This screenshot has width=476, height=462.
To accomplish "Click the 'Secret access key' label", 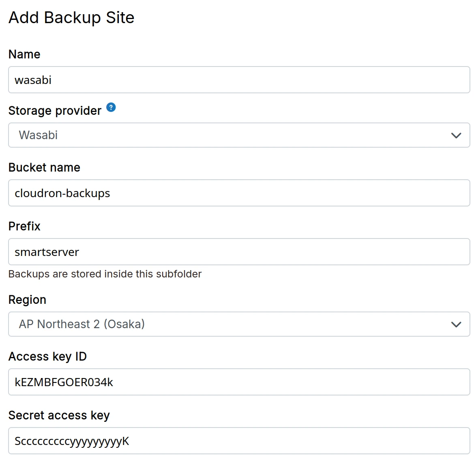I will tap(59, 415).
